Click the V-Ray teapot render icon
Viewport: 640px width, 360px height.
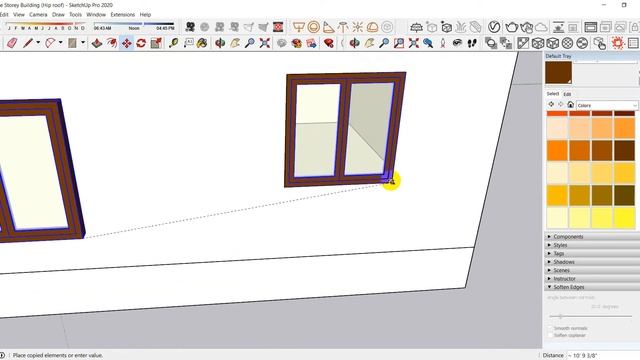coord(511,27)
